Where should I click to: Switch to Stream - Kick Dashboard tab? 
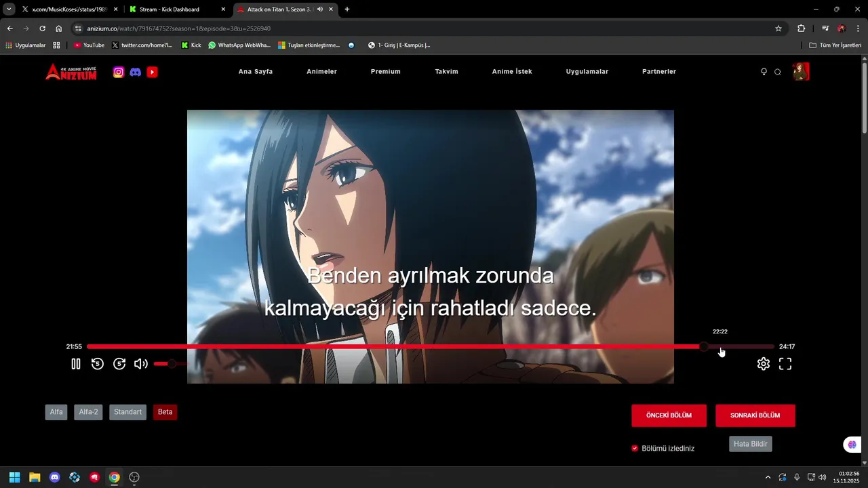pos(176,9)
